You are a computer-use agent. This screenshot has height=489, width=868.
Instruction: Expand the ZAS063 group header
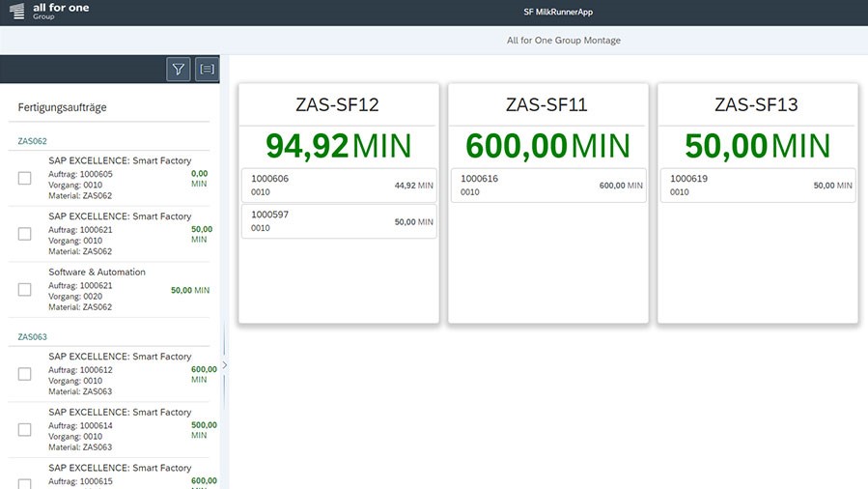[x=33, y=337]
